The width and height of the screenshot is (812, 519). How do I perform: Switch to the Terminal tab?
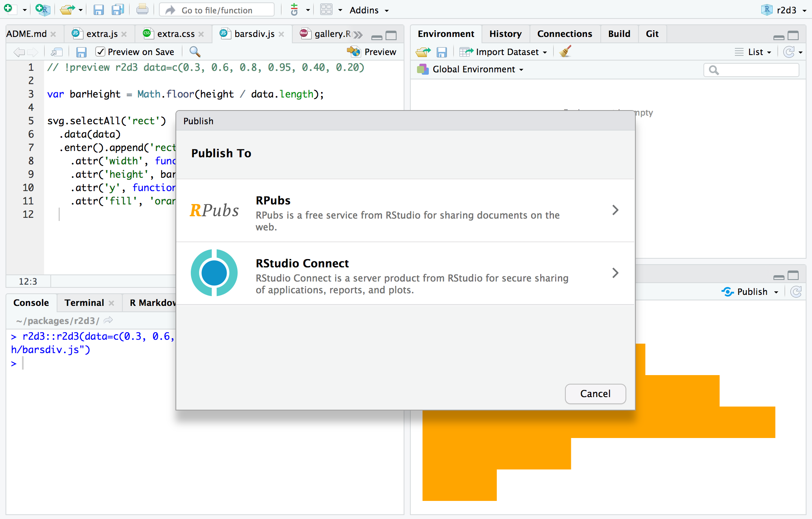(x=84, y=302)
